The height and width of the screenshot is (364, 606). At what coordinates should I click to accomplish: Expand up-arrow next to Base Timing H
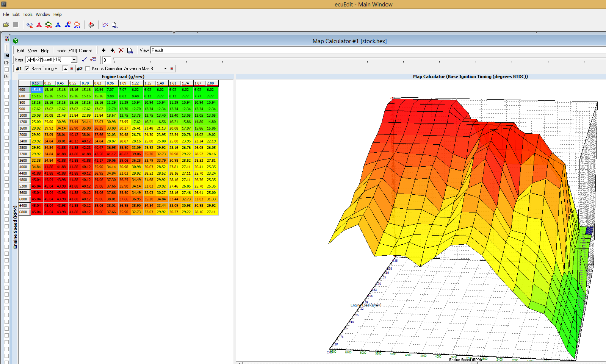tap(66, 69)
